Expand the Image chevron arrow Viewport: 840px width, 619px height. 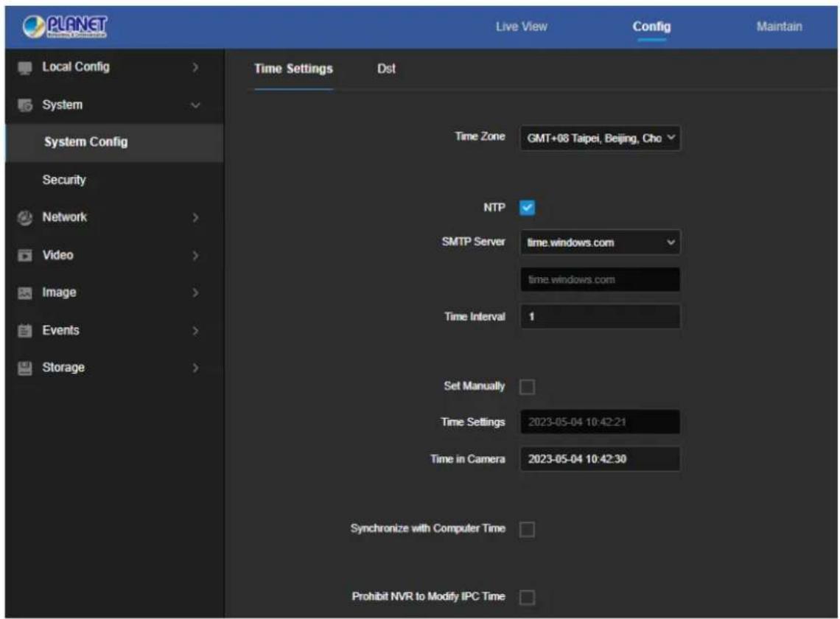[195, 293]
